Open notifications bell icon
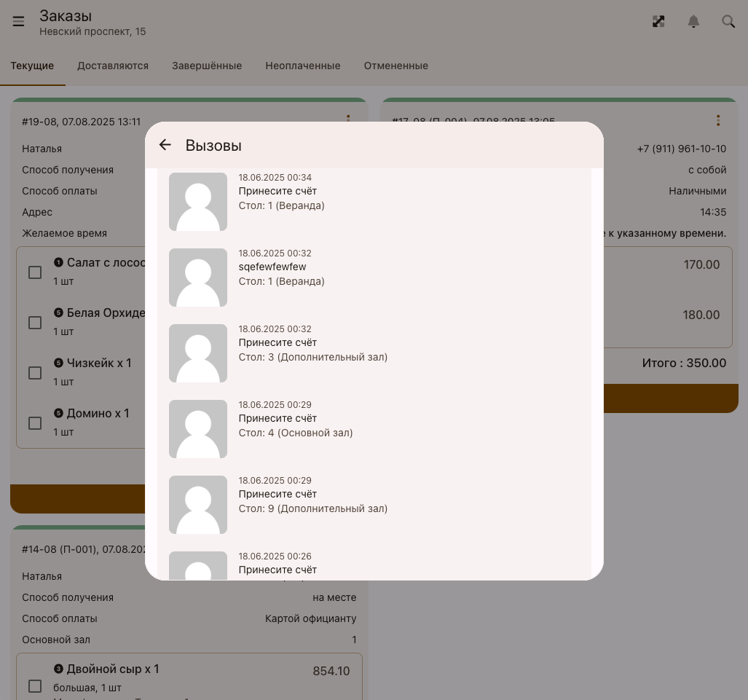The image size is (748, 700). tap(693, 21)
